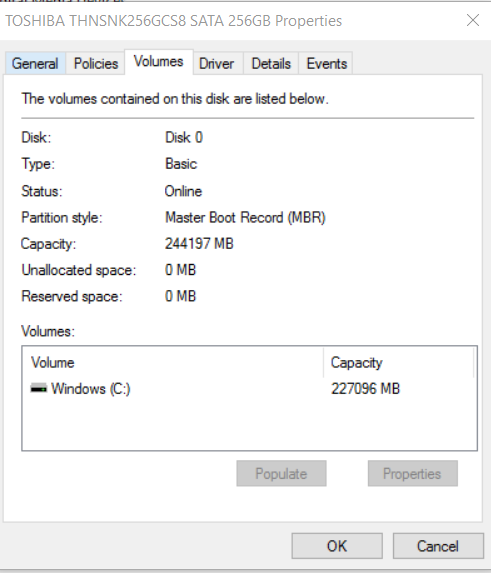View the Events tab

pyautogui.click(x=326, y=64)
